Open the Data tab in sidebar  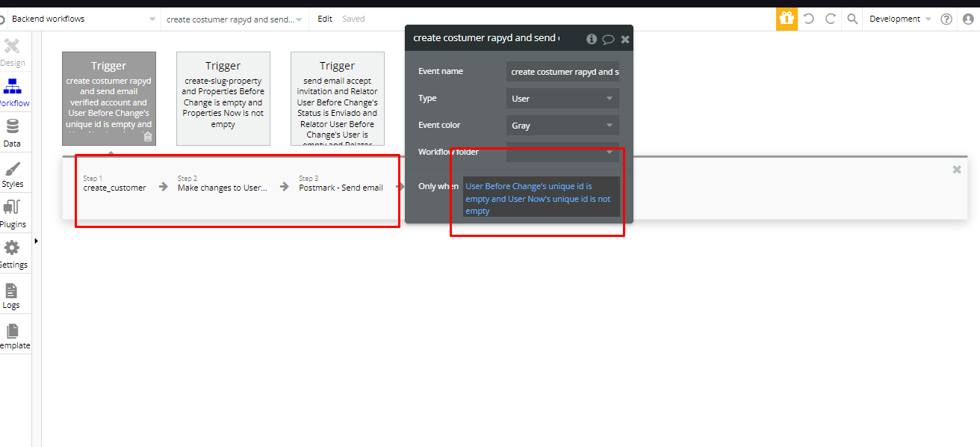coord(13,133)
